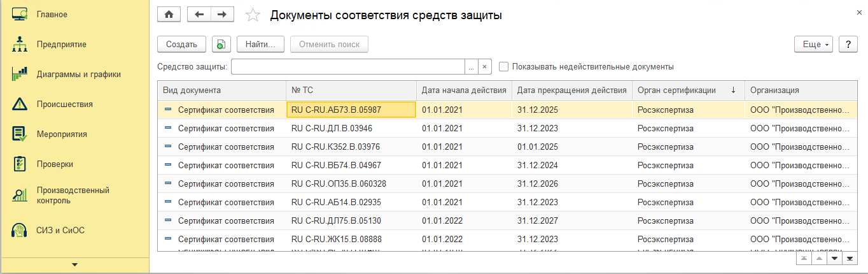Screen dimensions: 868x274
Task: Click the Home icon button
Action: 169,15
